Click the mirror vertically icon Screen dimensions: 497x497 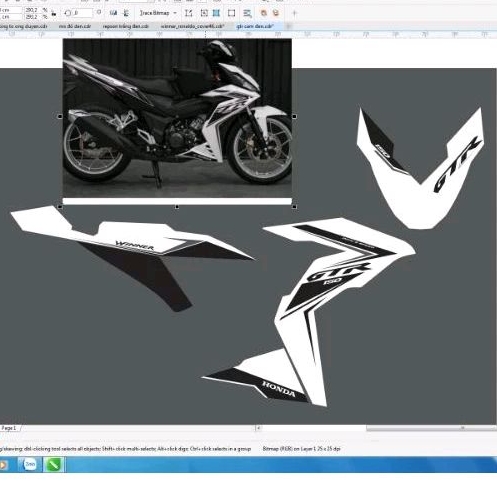[x=126, y=13]
